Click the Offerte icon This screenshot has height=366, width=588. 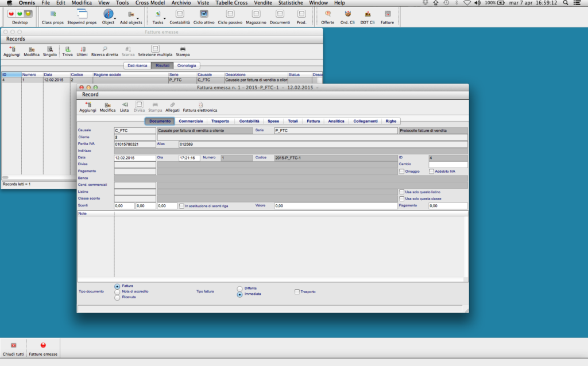[327, 17]
